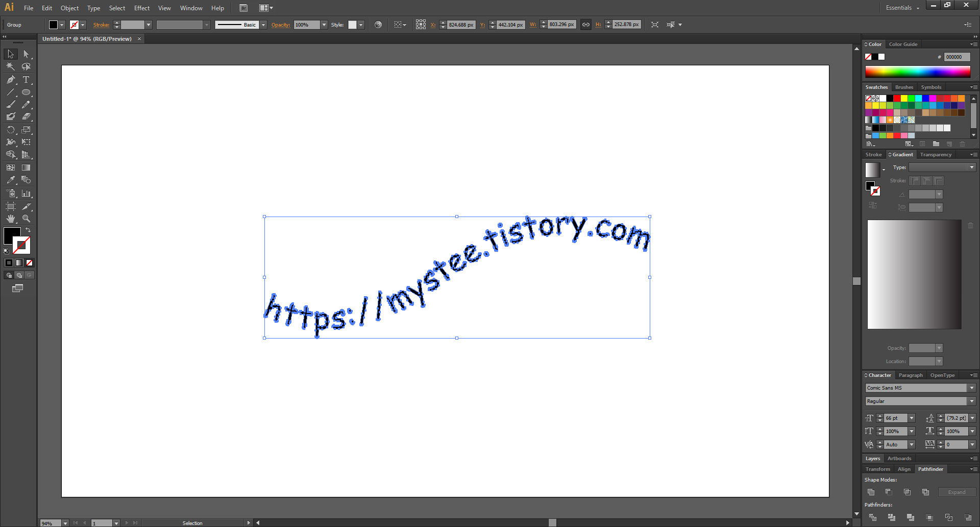Screen dimensions: 980x527
Task: Select the Column Graph tool
Action: pyautogui.click(x=26, y=193)
